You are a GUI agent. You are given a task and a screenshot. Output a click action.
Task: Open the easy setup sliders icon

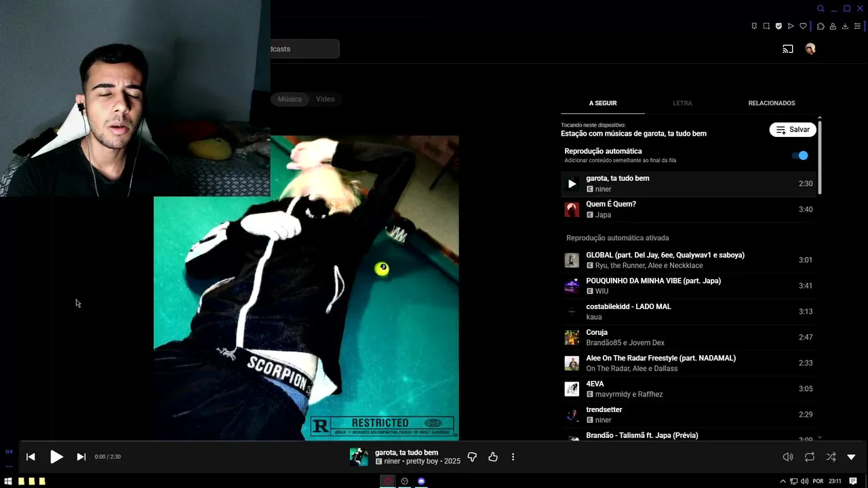857,26
